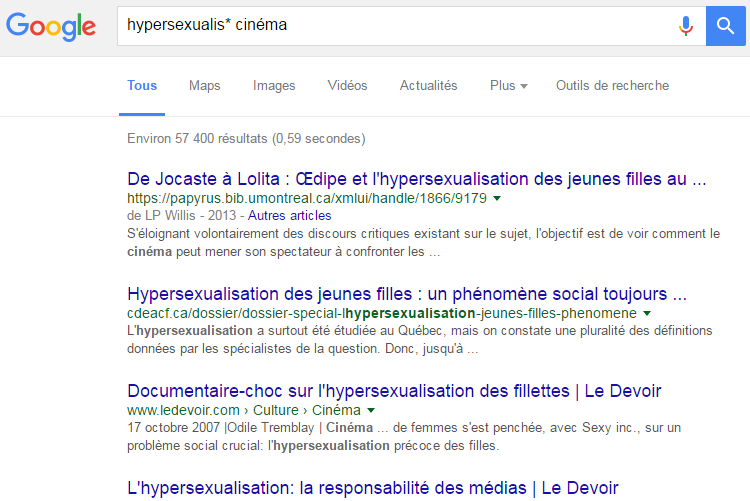Expand the cdeacf.ca URL dropdown arrow

[x=647, y=313]
